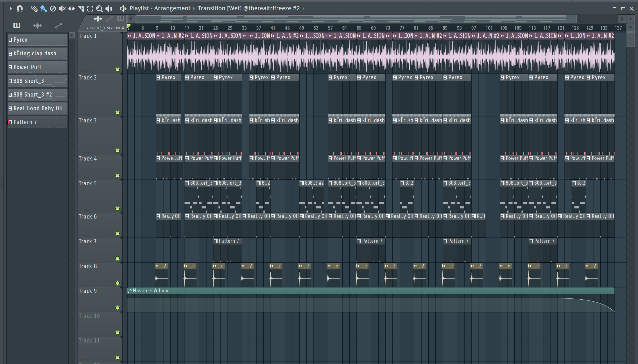This screenshot has height=364, width=638.
Task: Select the Slice tool
Action: 81,8
